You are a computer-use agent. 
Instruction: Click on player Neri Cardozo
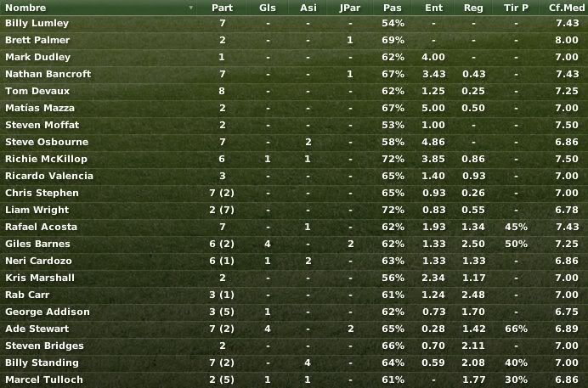[x=38, y=261]
